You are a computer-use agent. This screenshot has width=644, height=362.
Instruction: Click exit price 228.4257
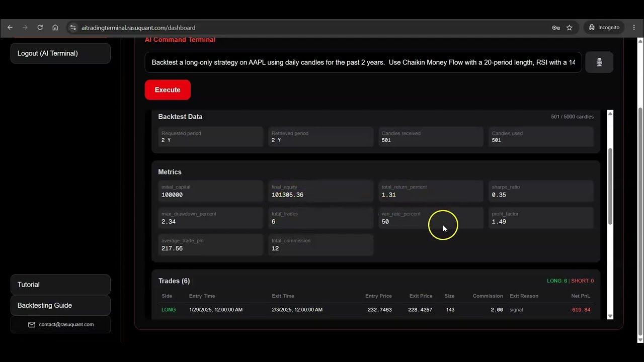[420, 310]
